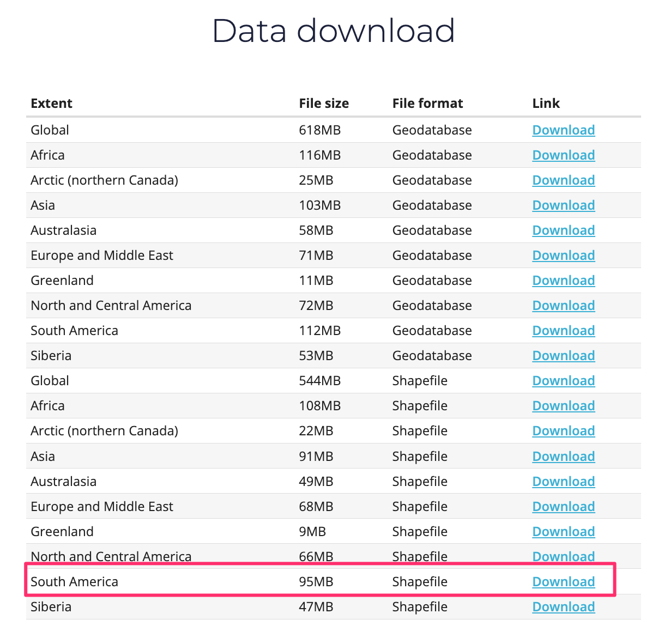The image size is (652, 644).
Task: Download North and Central America Geodatabase
Action: click(x=563, y=306)
